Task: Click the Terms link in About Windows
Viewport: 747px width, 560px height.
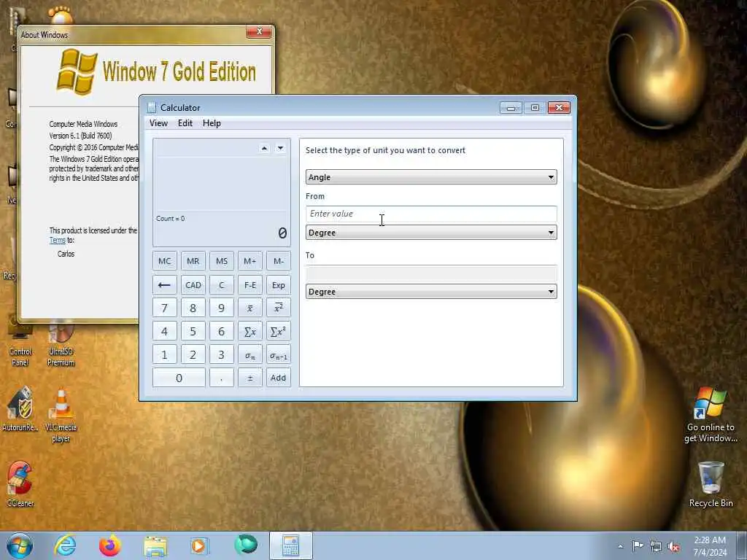Action: tap(57, 241)
